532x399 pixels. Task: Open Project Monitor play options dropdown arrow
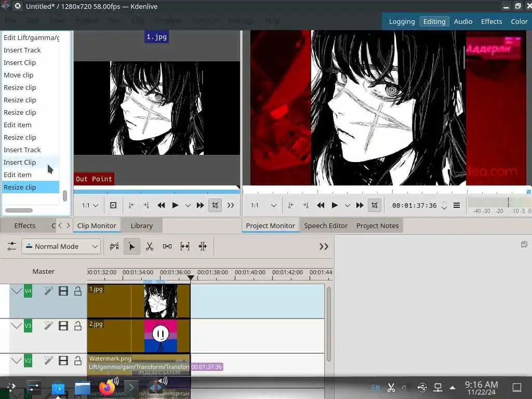(347, 206)
